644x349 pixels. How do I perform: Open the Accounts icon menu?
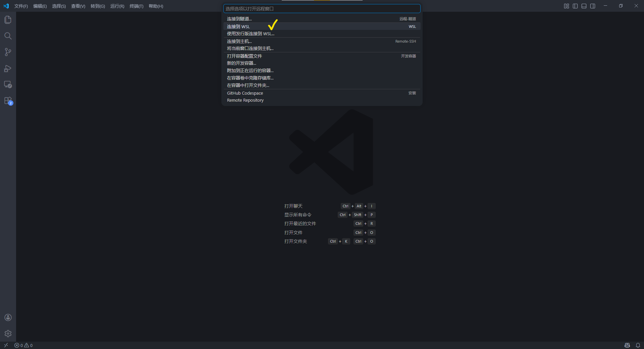(x=8, y=317)
